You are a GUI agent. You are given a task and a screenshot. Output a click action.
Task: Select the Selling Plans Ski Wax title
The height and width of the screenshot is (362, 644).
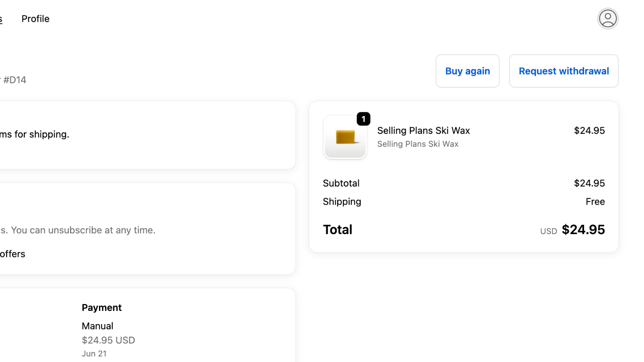point(423,131)
